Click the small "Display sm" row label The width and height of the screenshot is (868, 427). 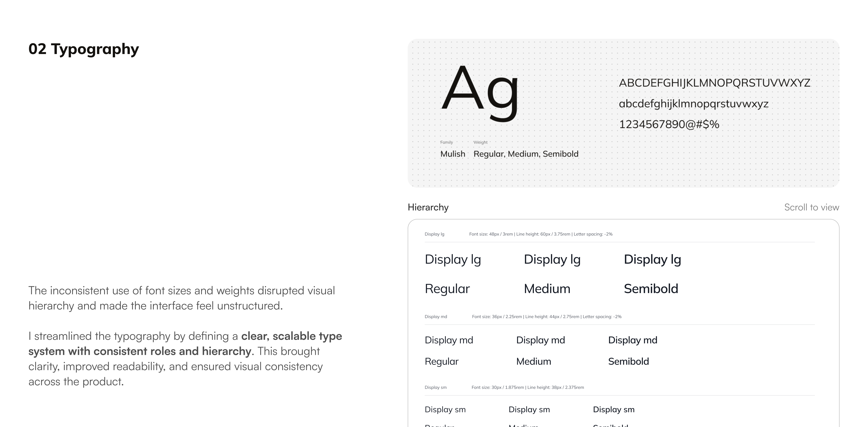pos(435,387)
